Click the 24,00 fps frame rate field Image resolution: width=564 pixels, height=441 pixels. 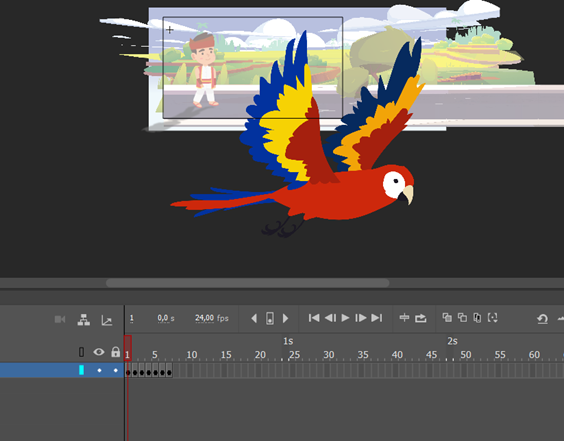212,318
